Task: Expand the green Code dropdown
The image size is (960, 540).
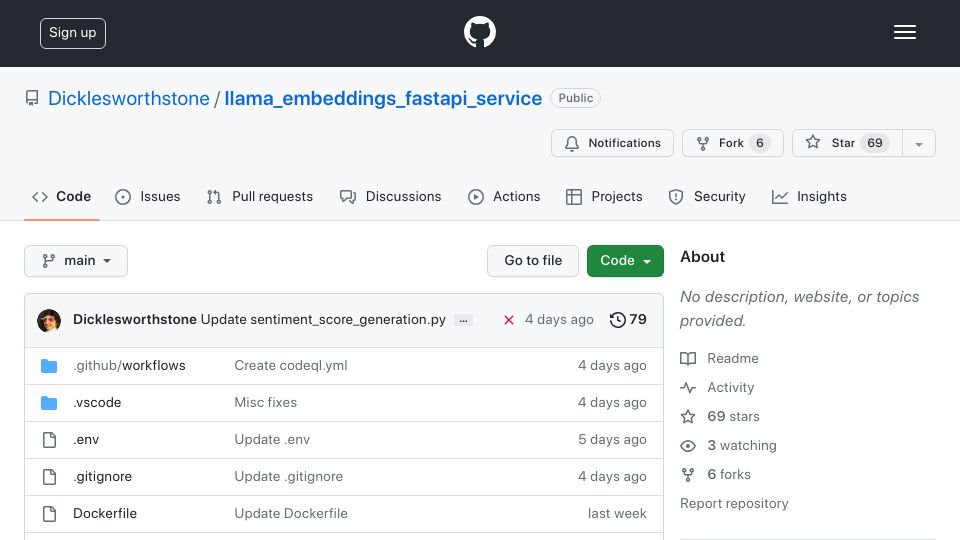Action: (625, 261)
